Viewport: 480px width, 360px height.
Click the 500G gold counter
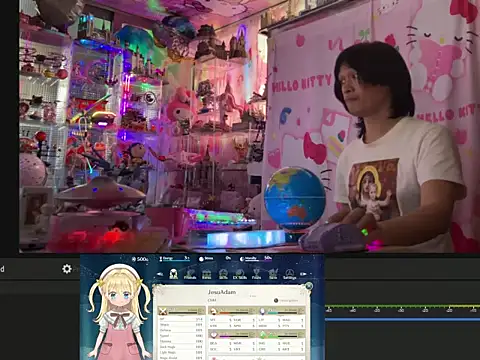[140, 259]
